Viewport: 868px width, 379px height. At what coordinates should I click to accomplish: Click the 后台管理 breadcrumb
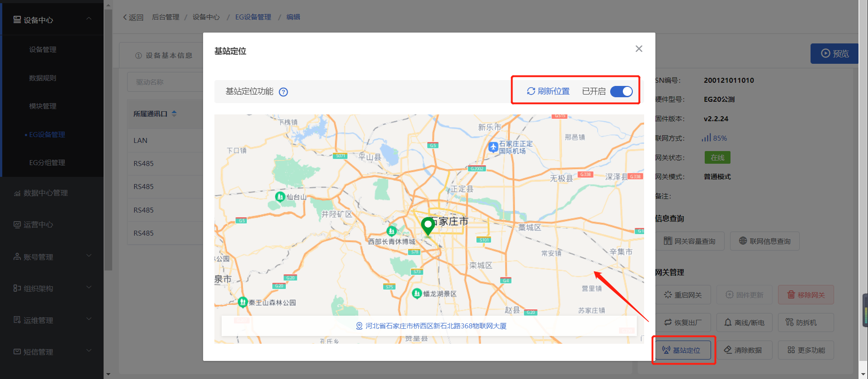(x=166, y=17)
